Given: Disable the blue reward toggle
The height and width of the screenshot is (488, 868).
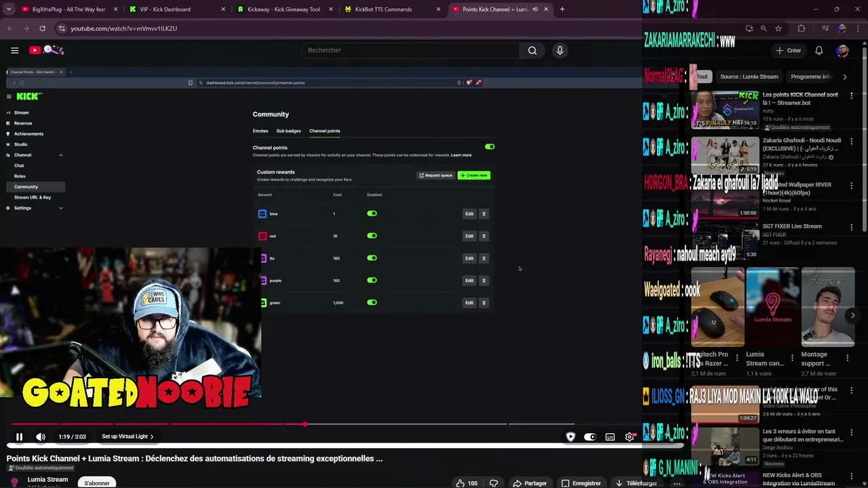Looking at the screenshot, I should coord(372,213).
